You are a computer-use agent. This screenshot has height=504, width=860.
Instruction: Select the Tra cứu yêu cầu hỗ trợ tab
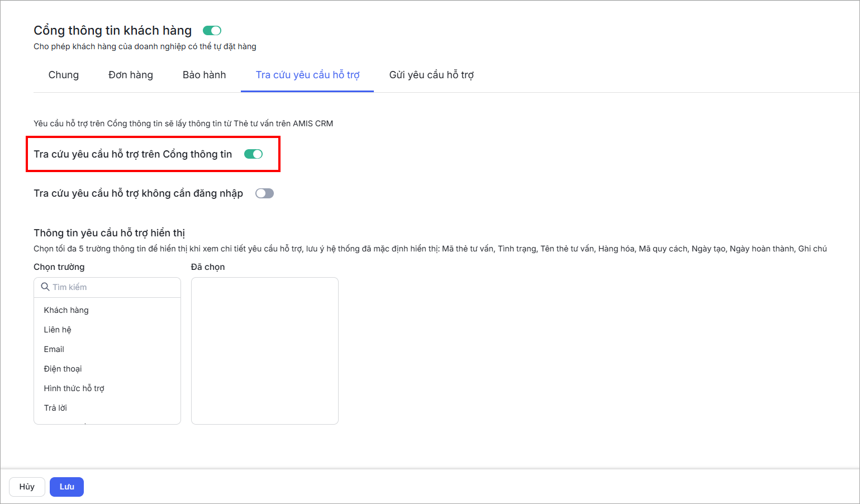[x=307, y=75]
